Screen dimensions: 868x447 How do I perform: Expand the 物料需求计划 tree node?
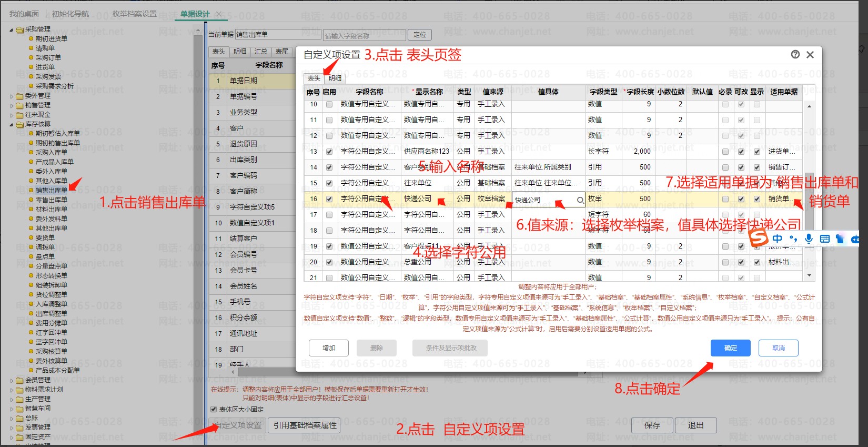pos(12,390)
